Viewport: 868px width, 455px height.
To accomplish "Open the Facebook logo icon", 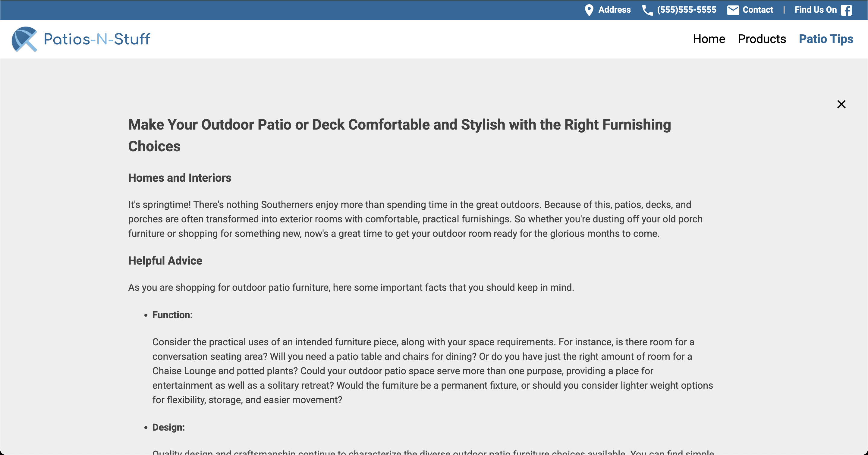I will click(846, 10).
